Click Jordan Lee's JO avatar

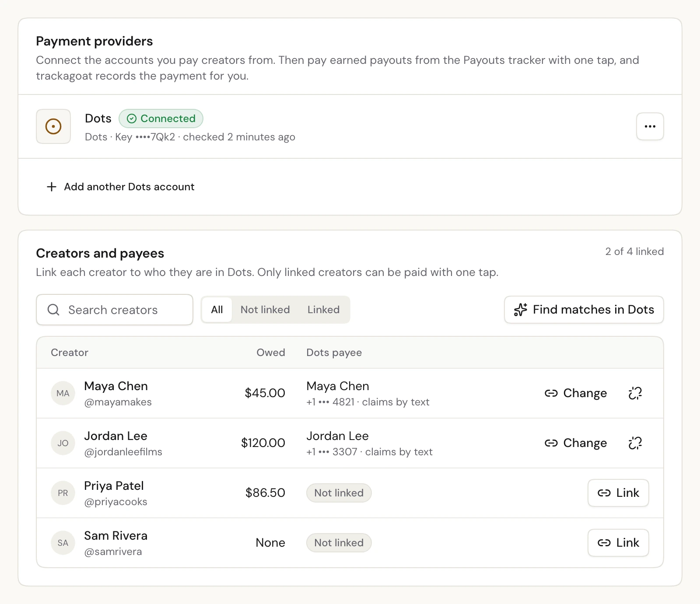(63, 443)
